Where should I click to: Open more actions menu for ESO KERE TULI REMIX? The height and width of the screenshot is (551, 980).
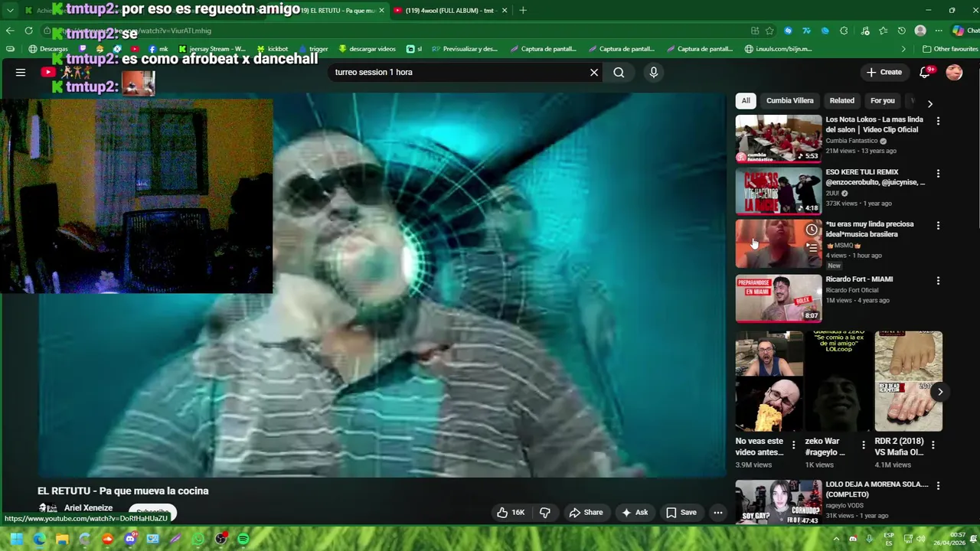tap(938, 173)
